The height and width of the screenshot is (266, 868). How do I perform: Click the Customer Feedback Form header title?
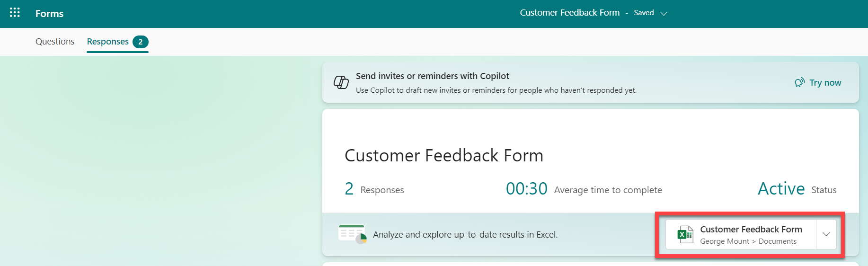(x=569, y=13)
